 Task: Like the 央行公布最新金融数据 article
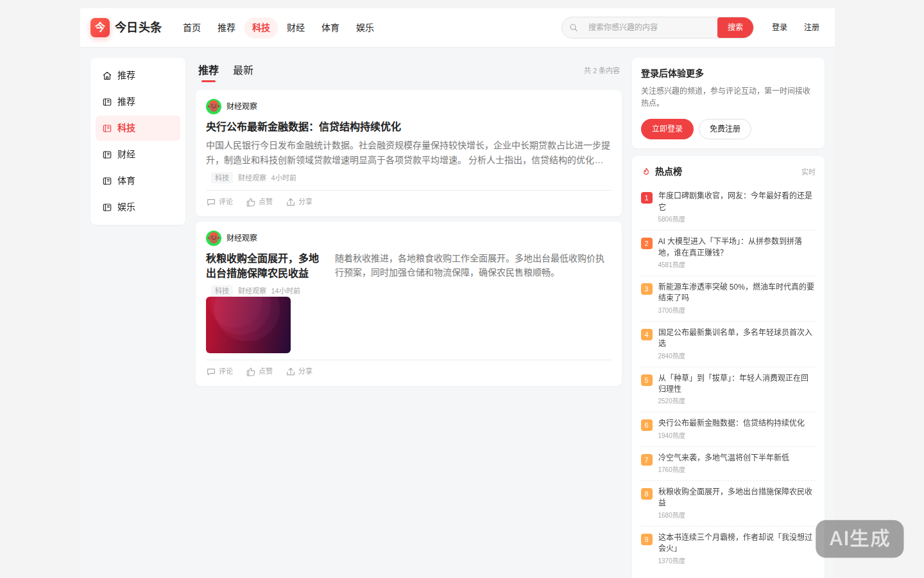260,202
